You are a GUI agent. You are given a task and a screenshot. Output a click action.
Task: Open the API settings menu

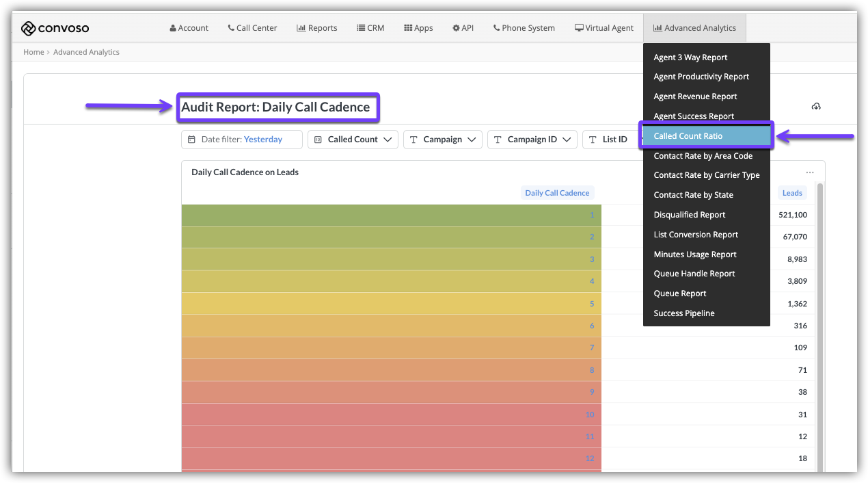click(x=463, y=28)
